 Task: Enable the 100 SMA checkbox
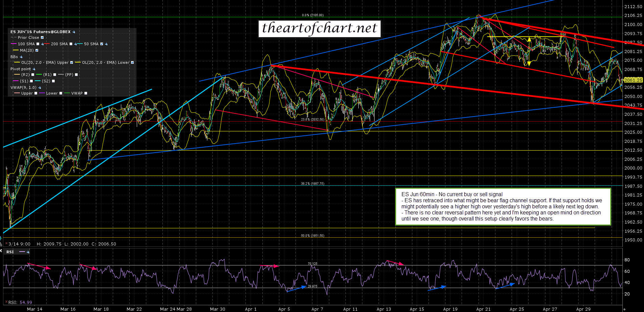pyautogui.click(x=38, y=44)
